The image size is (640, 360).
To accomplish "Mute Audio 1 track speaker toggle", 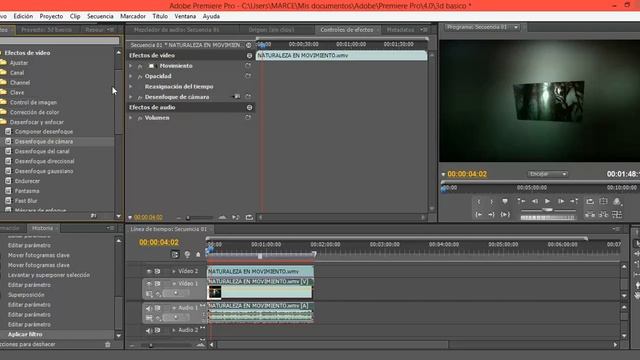I will pyautogui.click(x=149, y=308).
